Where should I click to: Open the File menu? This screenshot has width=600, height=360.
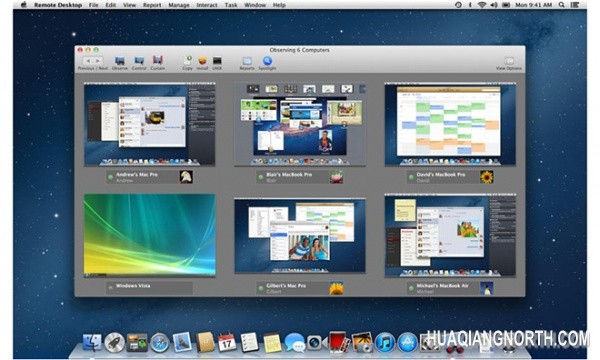click(93, 5)
